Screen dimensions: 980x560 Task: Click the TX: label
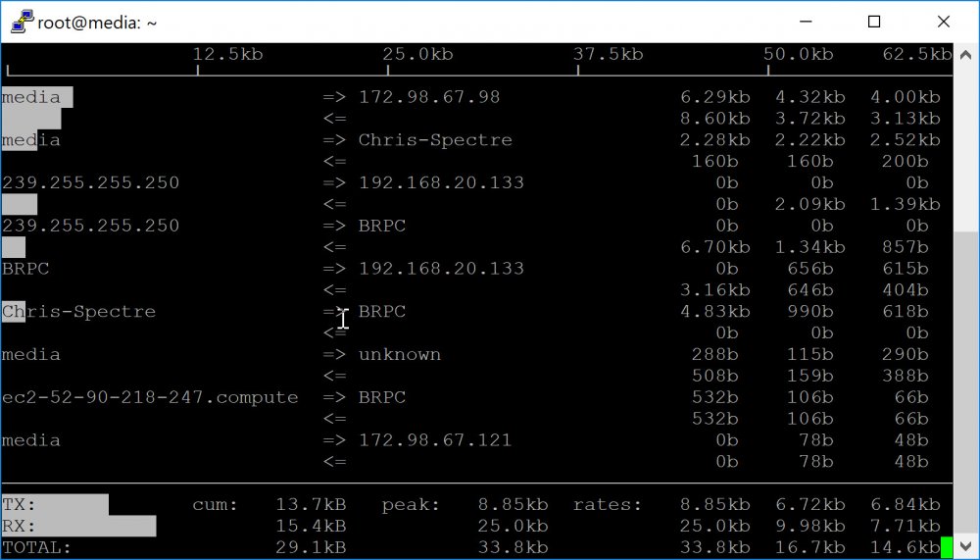pyautogui.click(x=20, y=504)
